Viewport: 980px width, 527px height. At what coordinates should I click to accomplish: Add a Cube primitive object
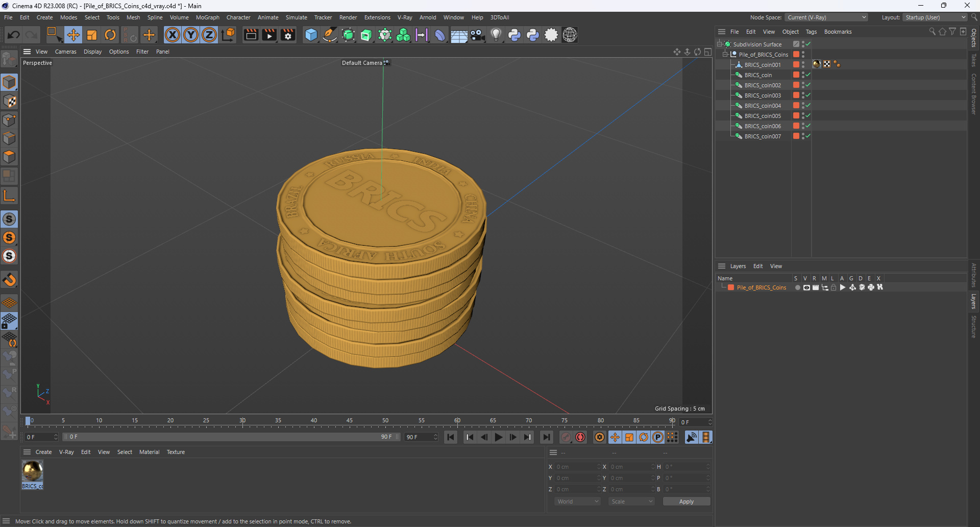click(311, 35)
